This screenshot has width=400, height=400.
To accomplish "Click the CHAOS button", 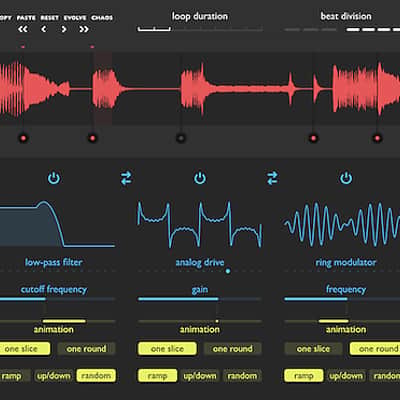I will click(102, 18).
